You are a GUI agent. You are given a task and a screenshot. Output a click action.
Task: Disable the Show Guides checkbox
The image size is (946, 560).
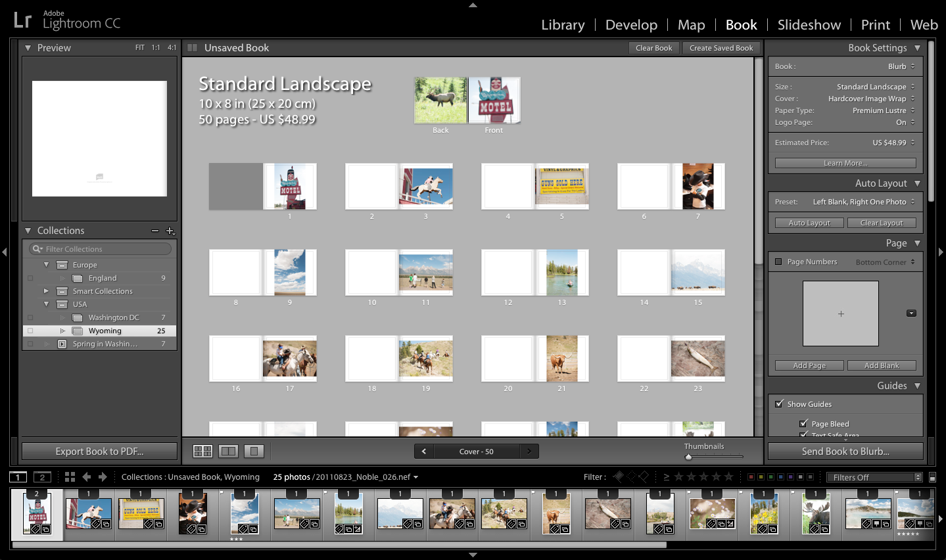pos(779,404)
